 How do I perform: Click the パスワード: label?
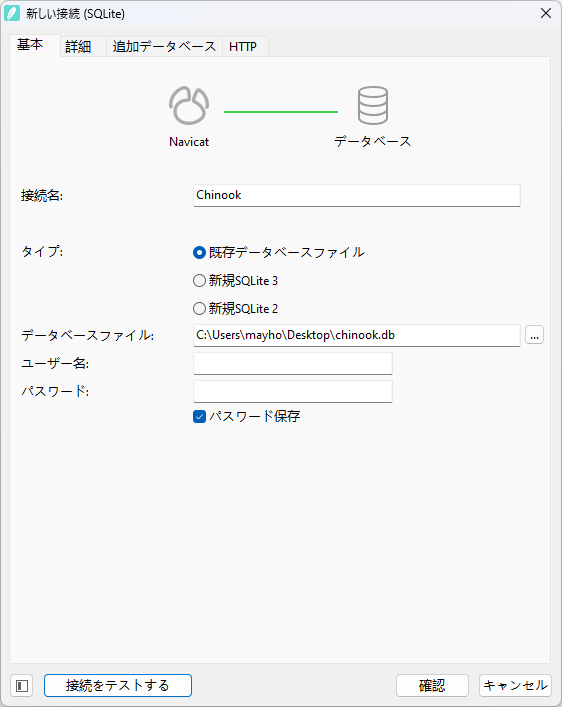click(55, 391)
